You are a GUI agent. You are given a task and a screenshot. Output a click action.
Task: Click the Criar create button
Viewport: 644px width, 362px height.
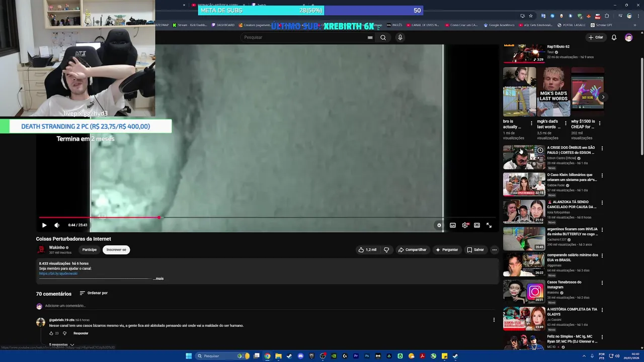click(596, 37)
